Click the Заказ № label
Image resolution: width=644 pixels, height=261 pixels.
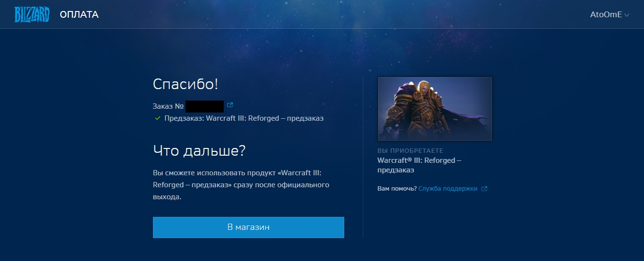coord(168,105)
